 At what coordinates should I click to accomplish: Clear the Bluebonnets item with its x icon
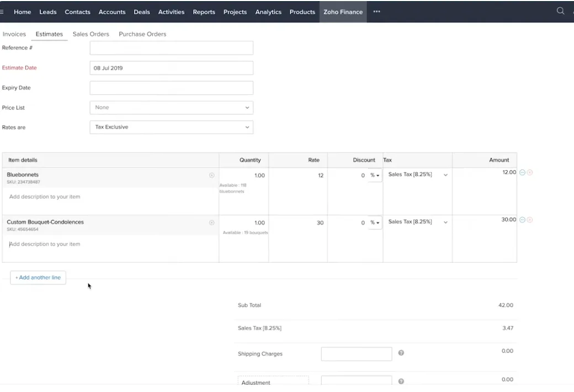(211, 176)
